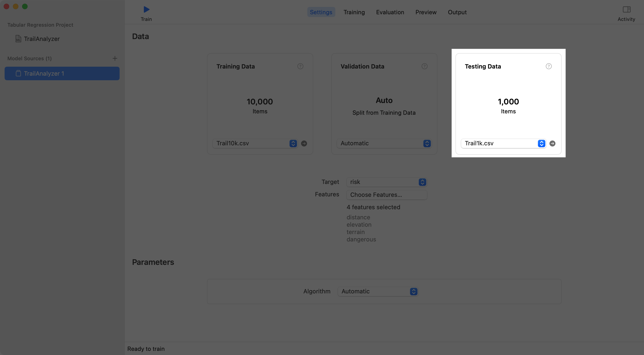Enable the dangerous feature selection
Image resolution: width=644 pixels, height=355 pixels.
pyautogui.click(x=361, y=239)
